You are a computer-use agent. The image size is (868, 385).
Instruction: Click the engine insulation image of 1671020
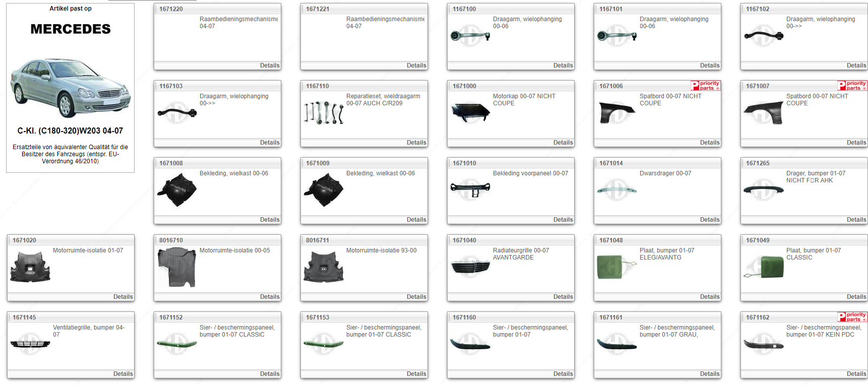pyautogui.click(x=30, y=267)
